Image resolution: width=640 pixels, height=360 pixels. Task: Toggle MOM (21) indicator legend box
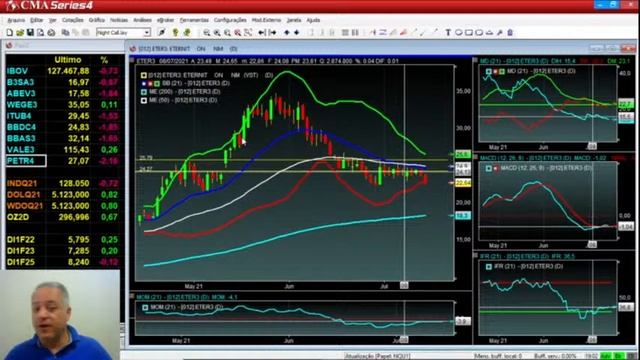(145, 307)
